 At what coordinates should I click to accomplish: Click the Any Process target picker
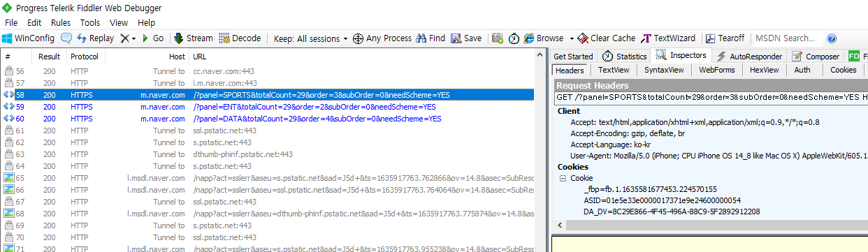tap(382, 38)
